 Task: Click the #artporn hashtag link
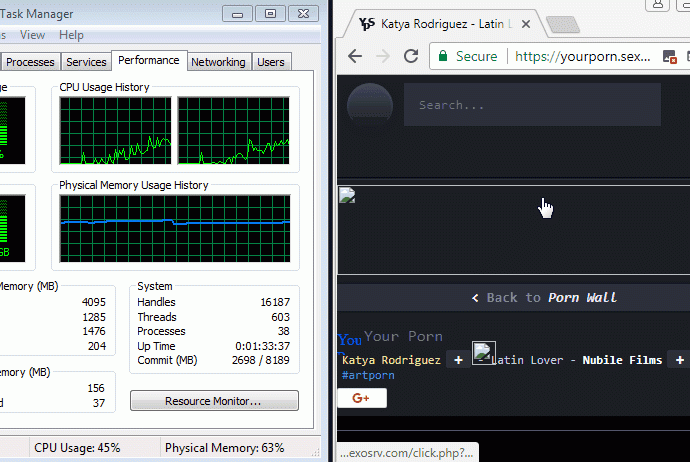(368, 375)
